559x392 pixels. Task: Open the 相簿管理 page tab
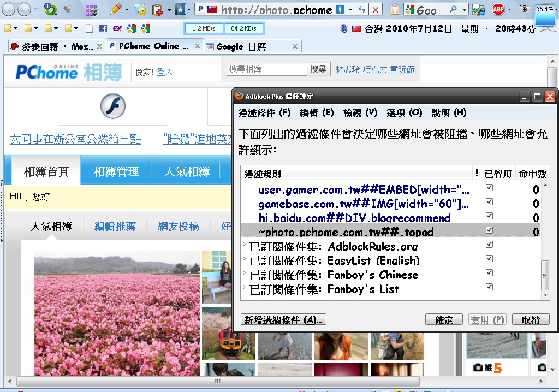[x=116, y=171]
